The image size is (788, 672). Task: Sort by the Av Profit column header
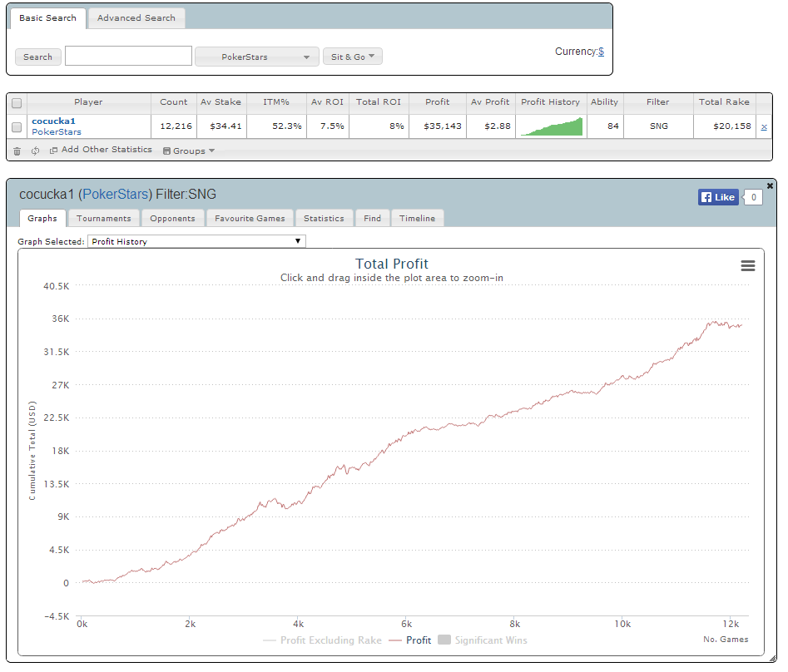point(490,102)
